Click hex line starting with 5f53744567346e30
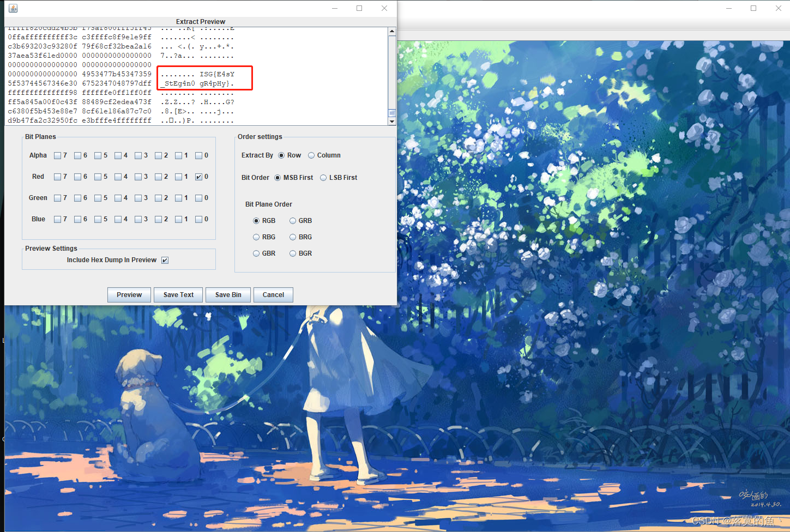Screen dimensions: 790x532 pos(120,83)
